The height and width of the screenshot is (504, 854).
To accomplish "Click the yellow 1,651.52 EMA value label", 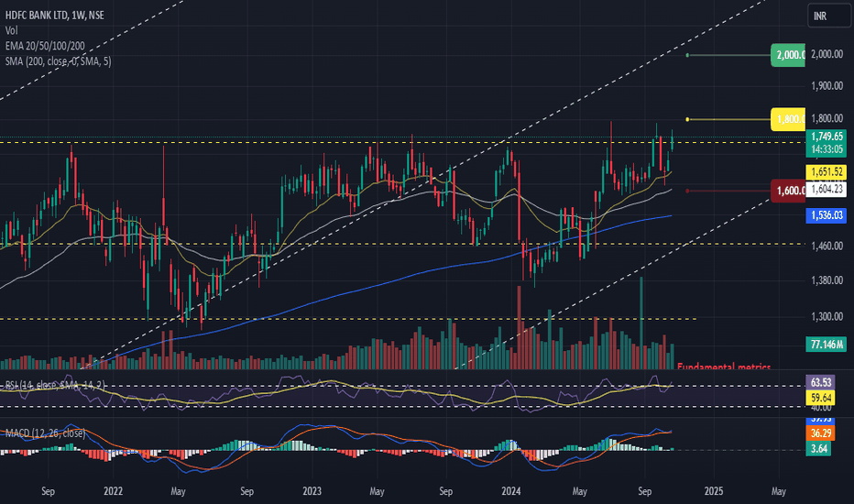I will (827, 172).
